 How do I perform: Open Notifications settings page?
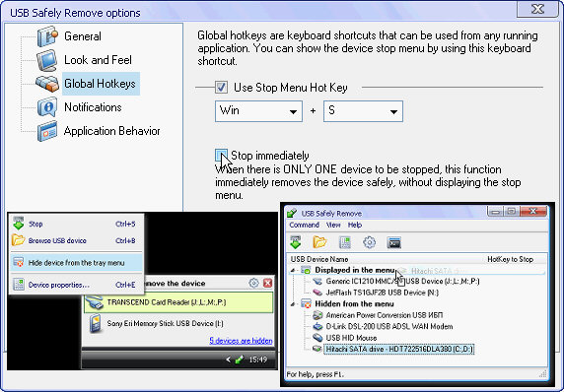click(93, 107)
